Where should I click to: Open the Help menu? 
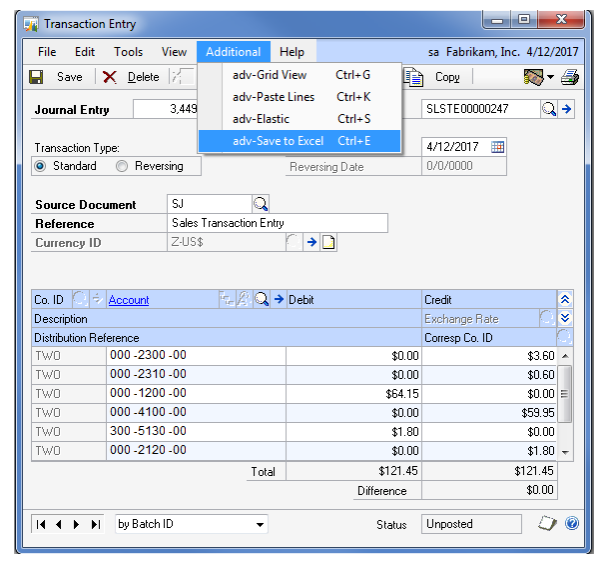[292, 52]
